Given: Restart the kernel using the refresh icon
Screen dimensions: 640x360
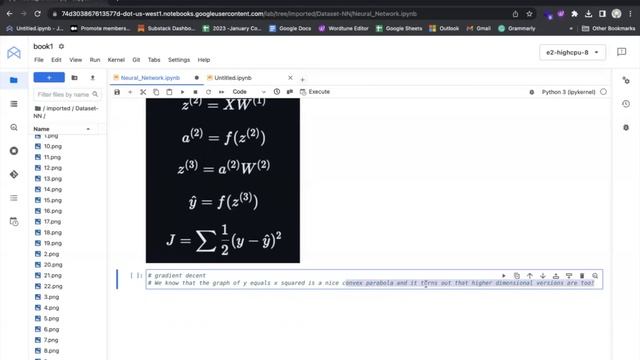Looking at the screenshot, I should 208,92.
